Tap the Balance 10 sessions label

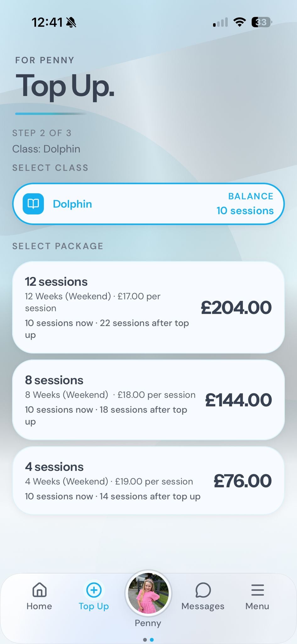coord(245,203)
